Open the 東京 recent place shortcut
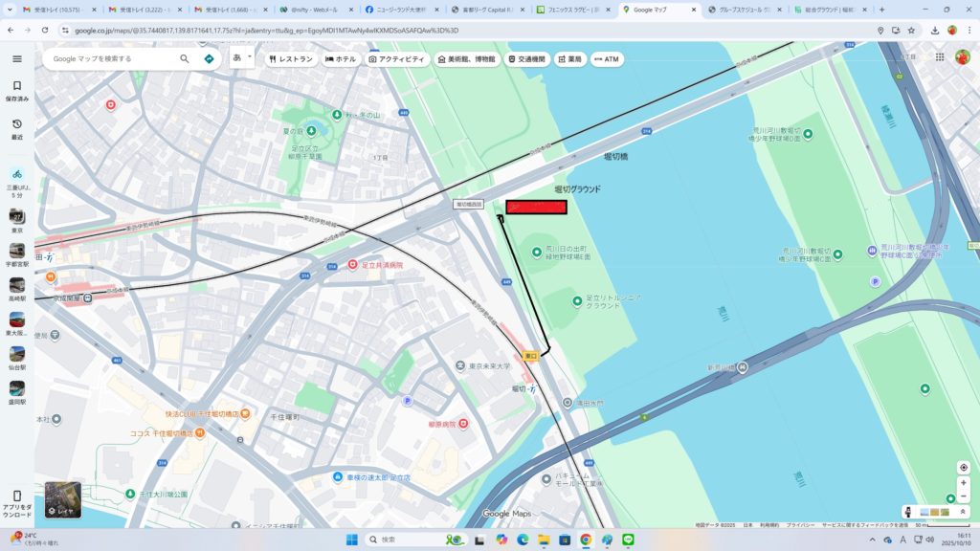The height and width of the screenshot is (551, 980). click(16, 221)
